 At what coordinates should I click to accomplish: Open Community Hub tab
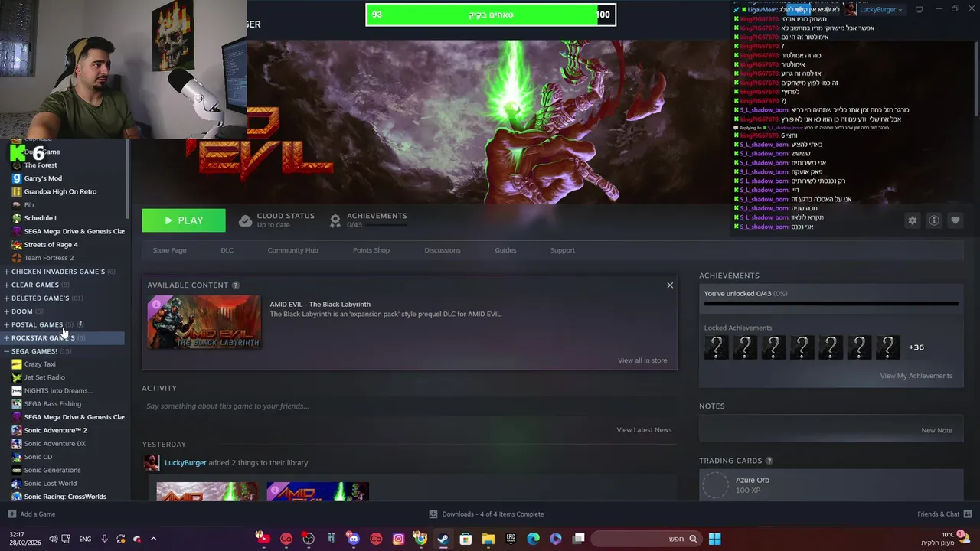[292, 250]
